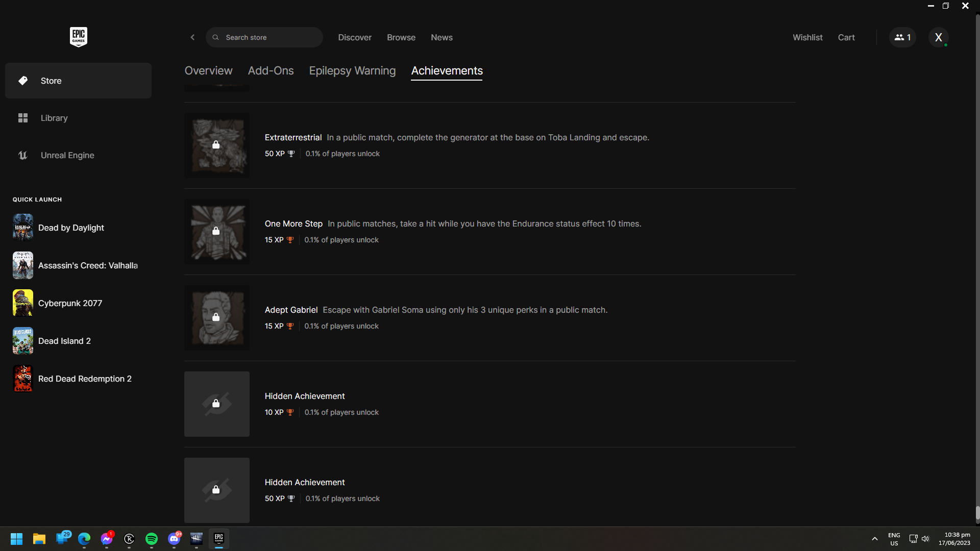Open the Wishlist page
This screenshot has width=980, height=551.
[807, 37]
